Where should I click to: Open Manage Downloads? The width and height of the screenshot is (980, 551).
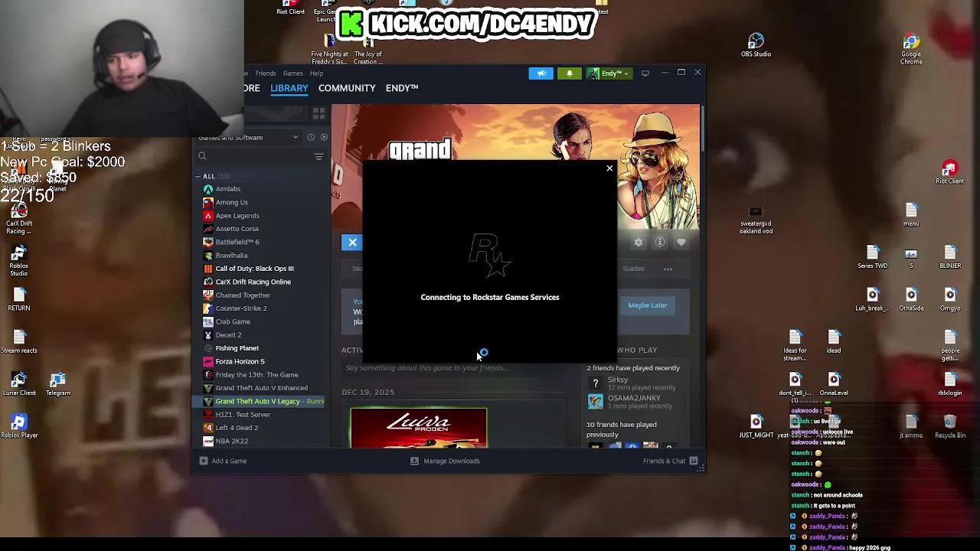click(x=445, y=461)
